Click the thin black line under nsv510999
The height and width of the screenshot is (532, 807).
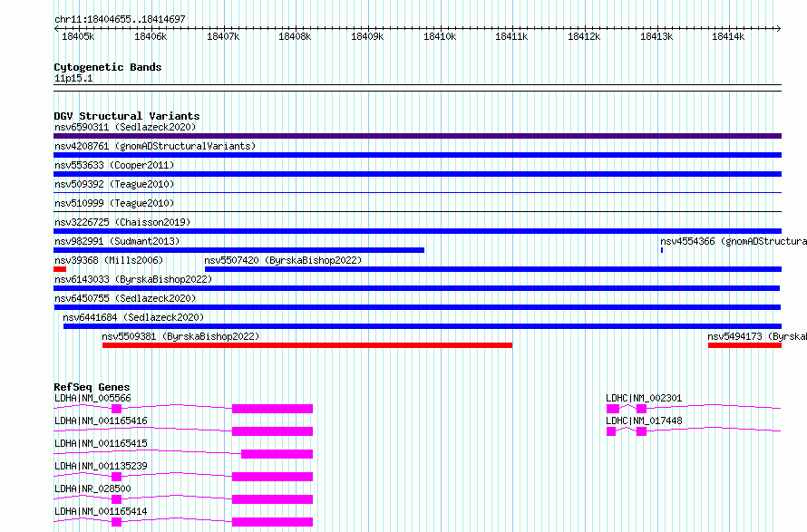[417, 211]
